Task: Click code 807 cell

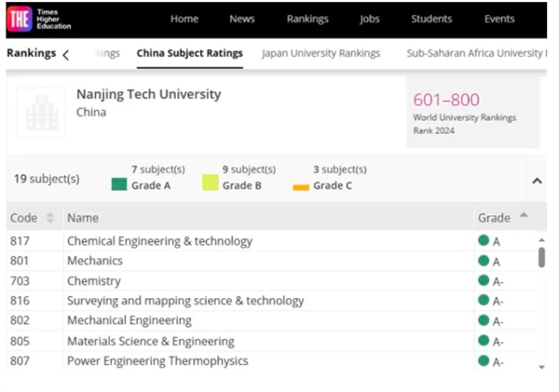Action: [20, 361]
